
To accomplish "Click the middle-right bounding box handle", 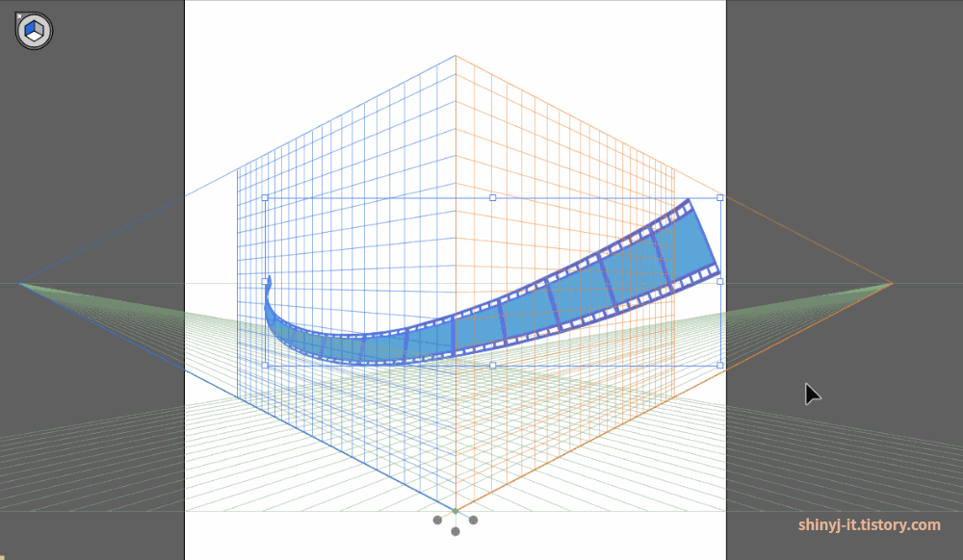I will point(719,282).
